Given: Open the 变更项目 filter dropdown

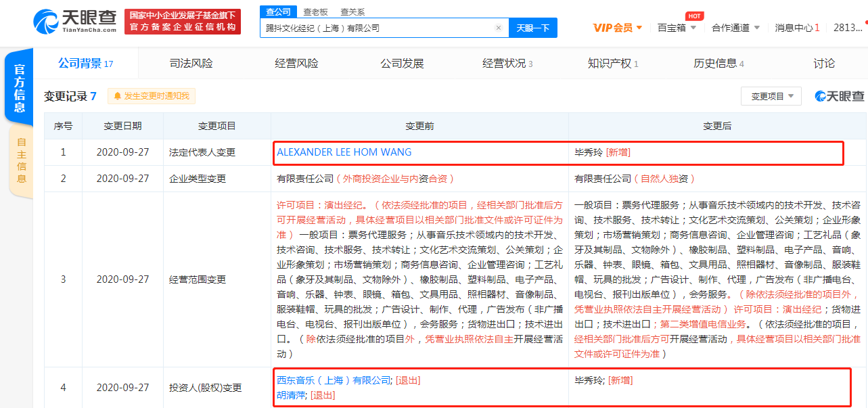Looking at the screenshot, I should pyautogui.click(x=771, y=96).
